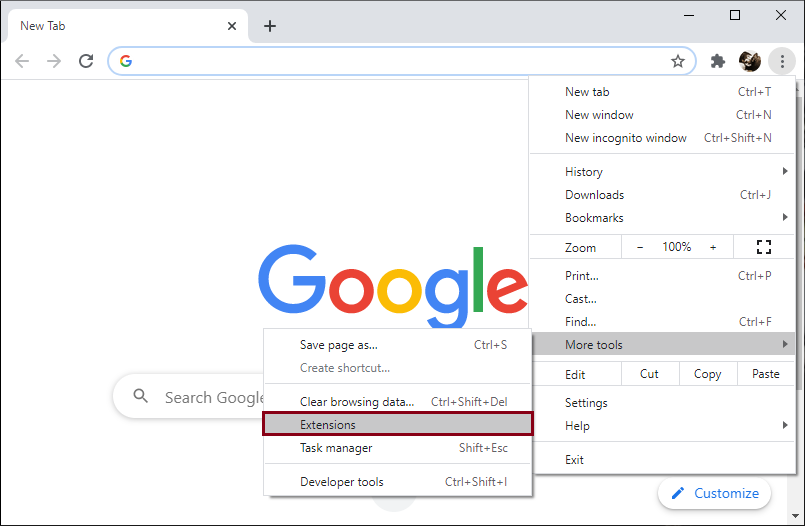Click the Customize button
Viewport: 805px width, 526px height.
(715, 493)
